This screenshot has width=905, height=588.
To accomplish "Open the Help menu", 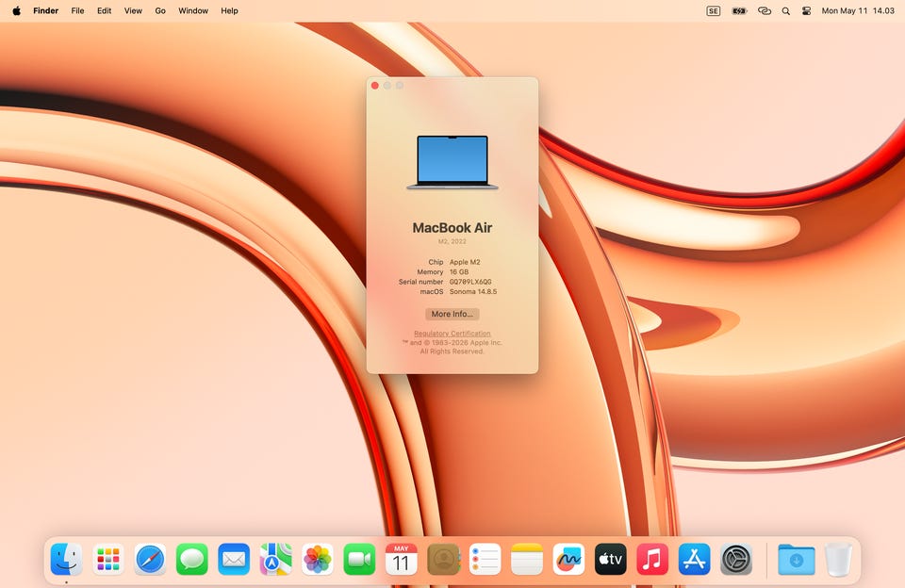I will point(229,10).
